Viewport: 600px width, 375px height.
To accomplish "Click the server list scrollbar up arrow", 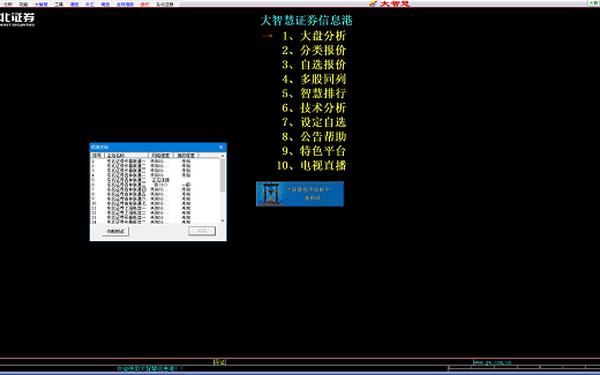I will tap(223, 156).
